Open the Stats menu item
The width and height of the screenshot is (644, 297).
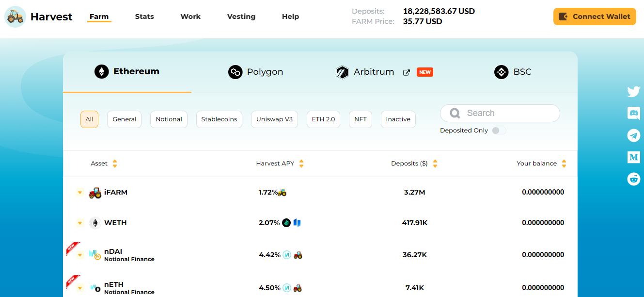click(144, 16)
